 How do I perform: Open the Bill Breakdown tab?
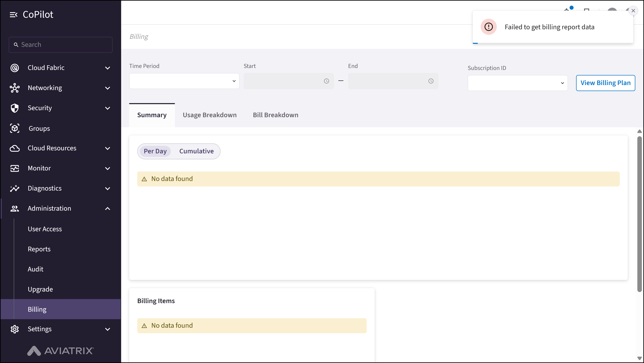[x=276, y=115]
